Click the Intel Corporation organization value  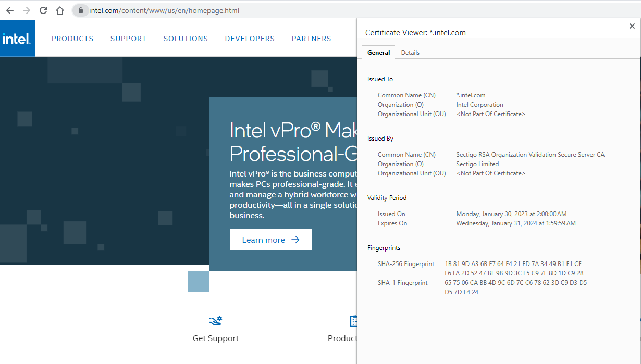pos(480,105)
